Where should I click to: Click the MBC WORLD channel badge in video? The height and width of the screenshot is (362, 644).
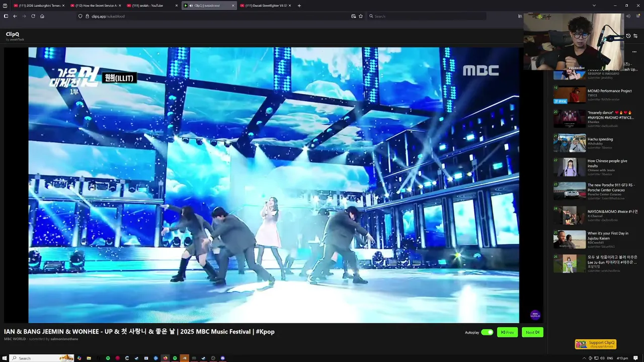pyautogui.click(x=535, y=315)
